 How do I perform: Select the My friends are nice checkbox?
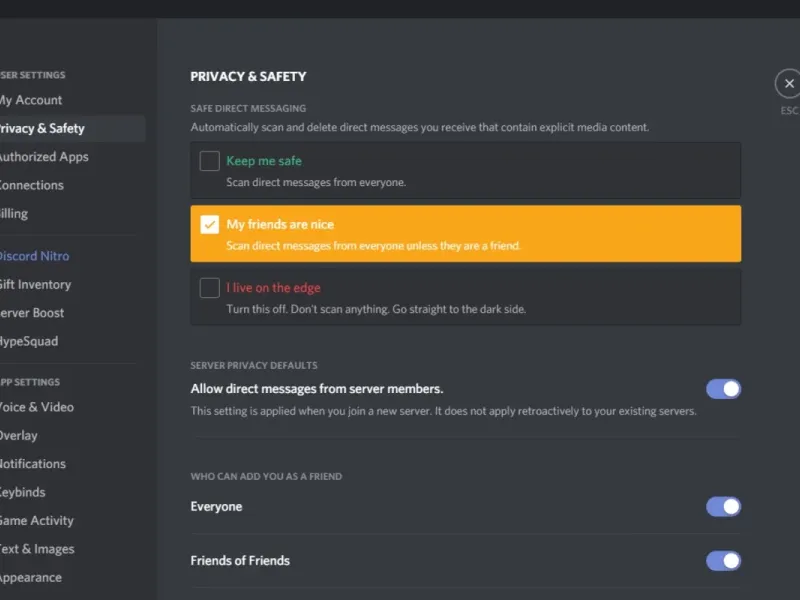(209, 225)
